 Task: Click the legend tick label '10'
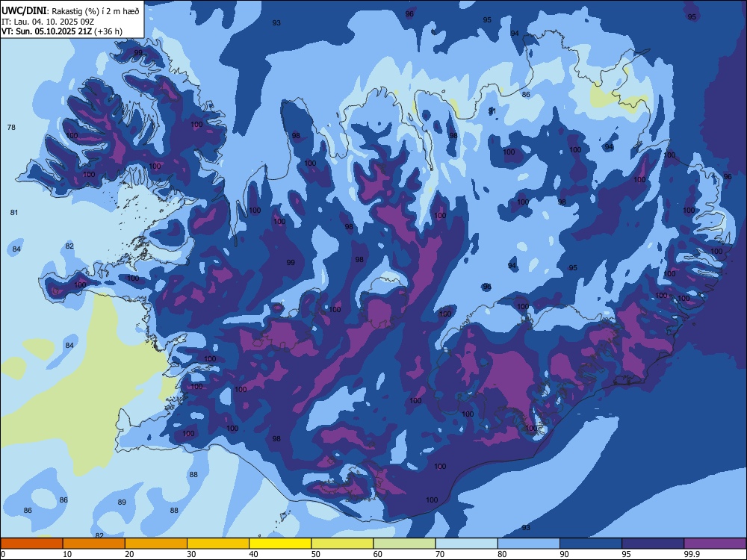click(67, 554)
